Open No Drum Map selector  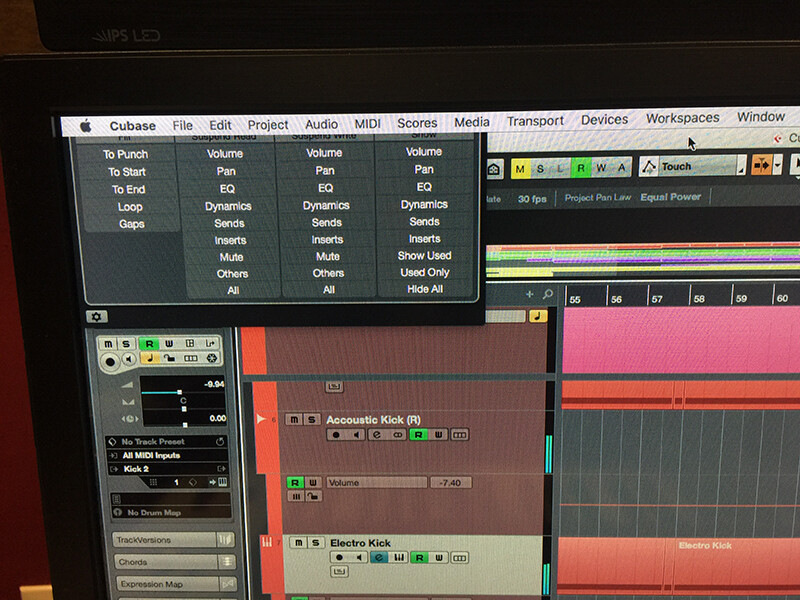170,513
